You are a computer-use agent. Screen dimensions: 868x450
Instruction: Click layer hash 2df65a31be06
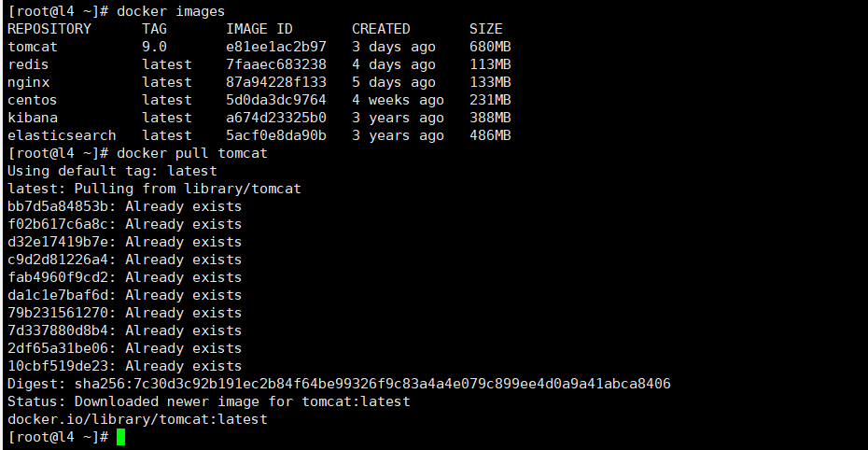(x=58, y=348)
